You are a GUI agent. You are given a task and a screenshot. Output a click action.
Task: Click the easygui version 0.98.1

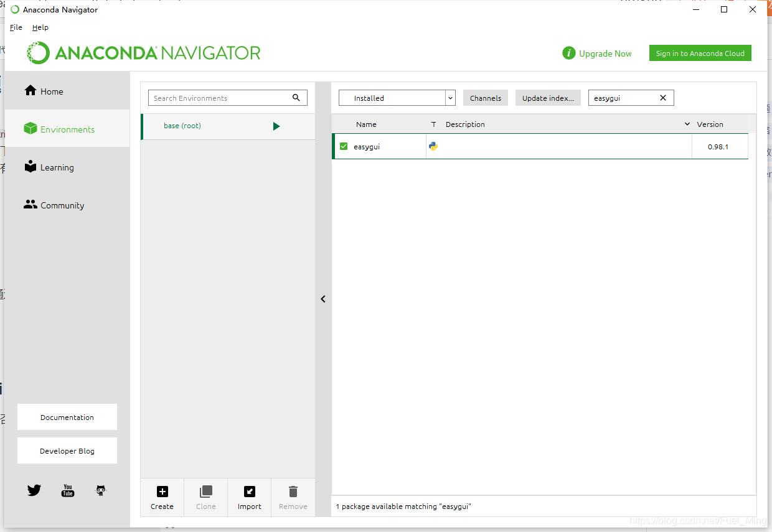pyautogui.click(x=718, y=147)
